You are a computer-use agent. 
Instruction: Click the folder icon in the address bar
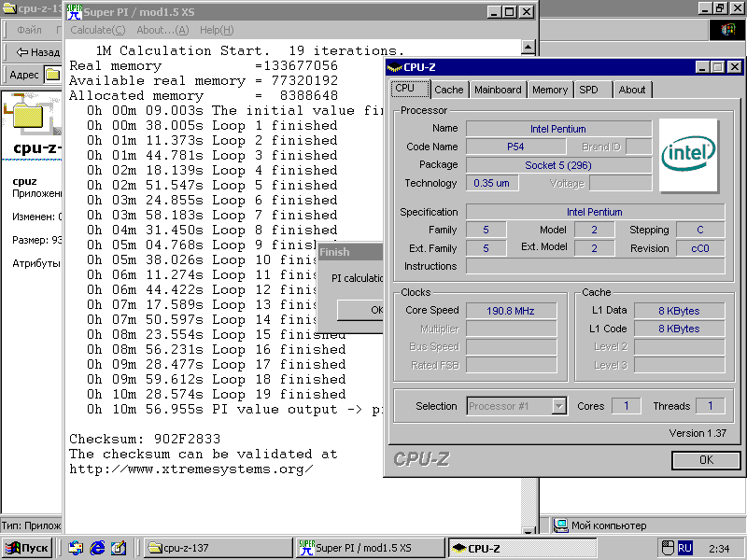52,75
